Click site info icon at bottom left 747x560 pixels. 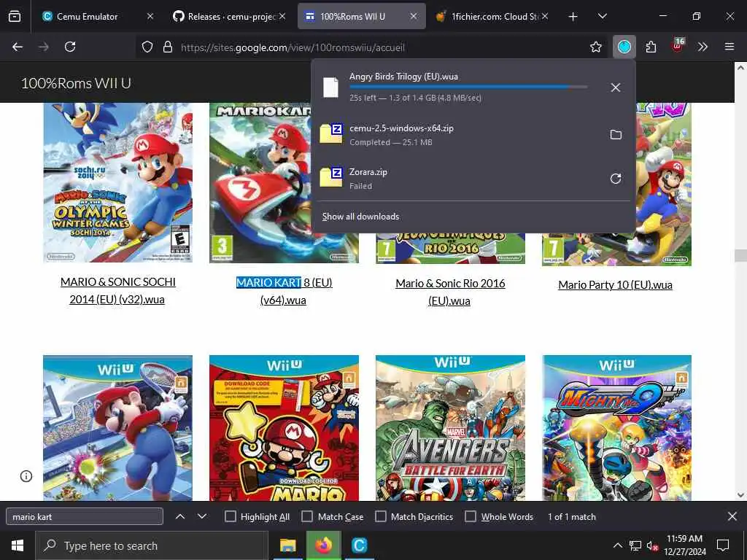tap(26, 475)
